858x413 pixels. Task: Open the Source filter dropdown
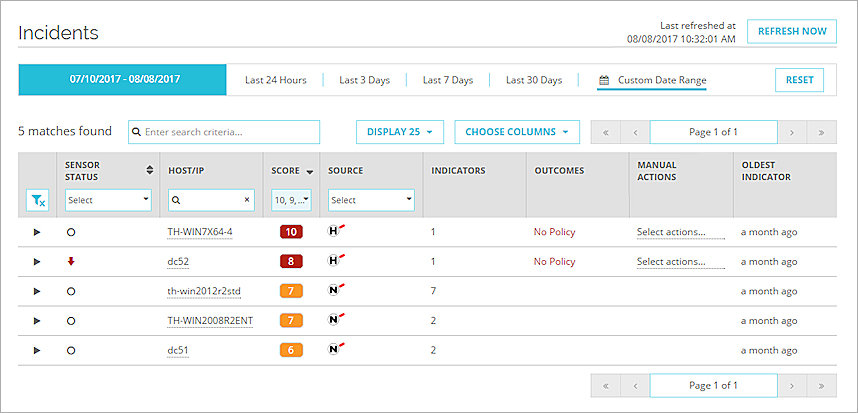click(371, 200)
